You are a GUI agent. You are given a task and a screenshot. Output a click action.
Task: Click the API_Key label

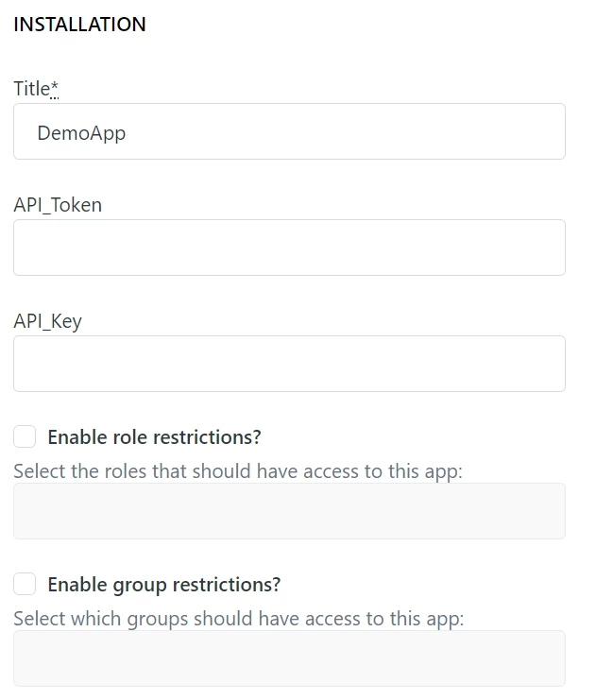click(x=47, y=321)
